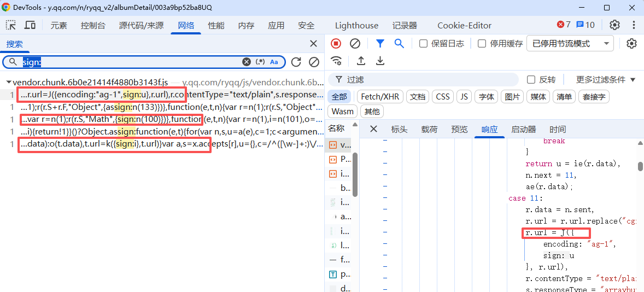Open the 记录器 tab
Screen dimensions: 644x292
(405, 26)
